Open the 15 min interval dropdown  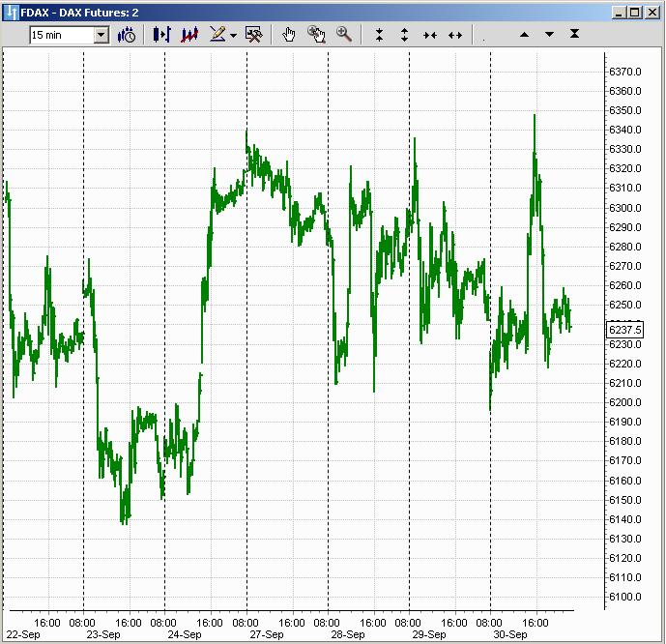101,35
